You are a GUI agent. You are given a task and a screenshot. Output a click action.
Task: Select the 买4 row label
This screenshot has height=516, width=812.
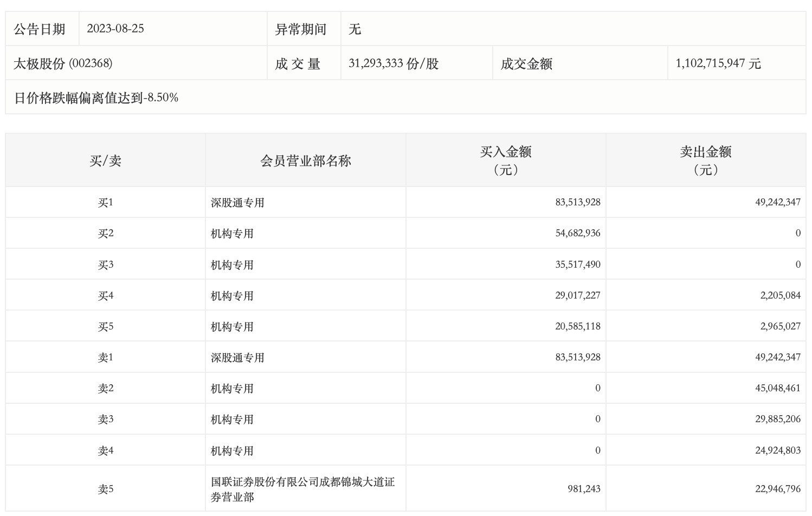click(106, 296)
